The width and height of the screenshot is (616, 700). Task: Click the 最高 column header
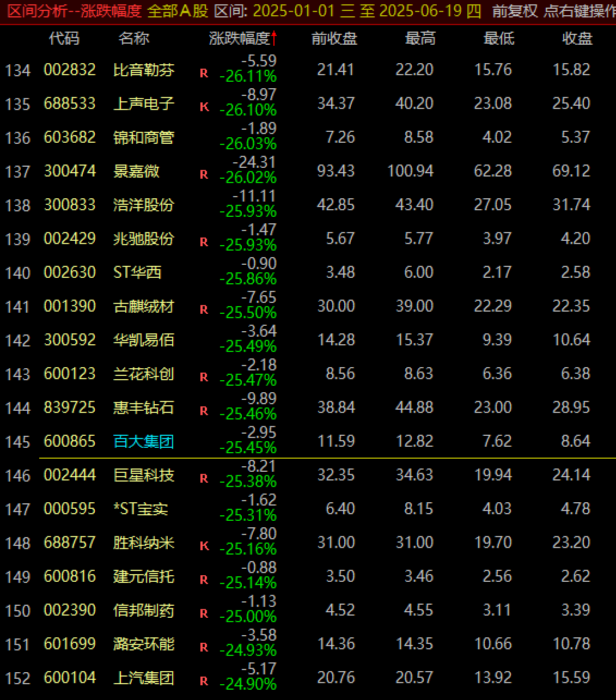[420, 38]
